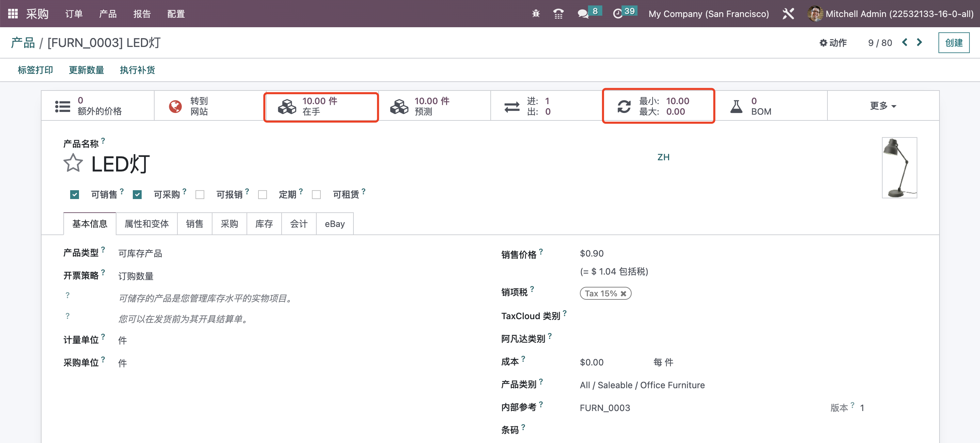This screenshot has height=443, width=980.
Task: Open 预测 10.00 件 forecast button
Action: point(435,106)
